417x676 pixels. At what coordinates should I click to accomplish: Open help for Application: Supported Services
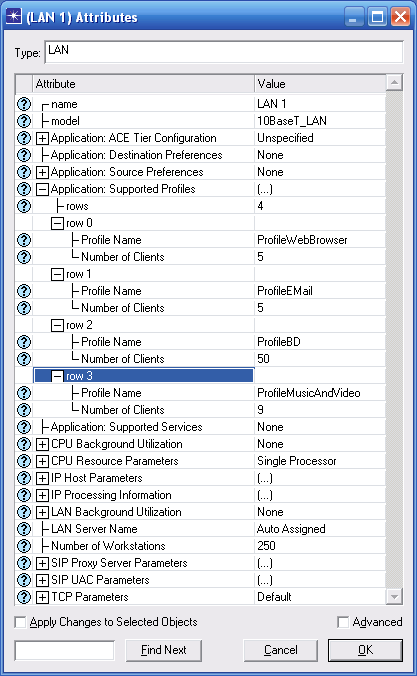(24, 427)
